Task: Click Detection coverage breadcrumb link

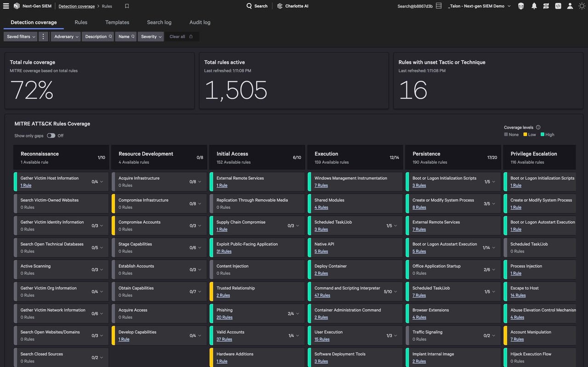Action: pyautogui.click(x=77, y=6)
